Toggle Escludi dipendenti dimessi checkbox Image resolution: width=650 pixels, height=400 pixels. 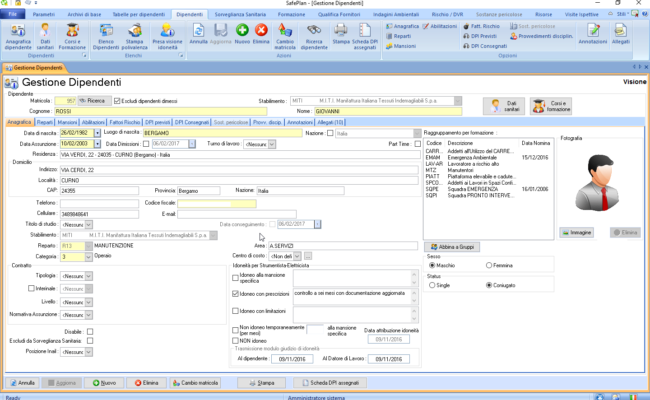[x=117, y=101]
